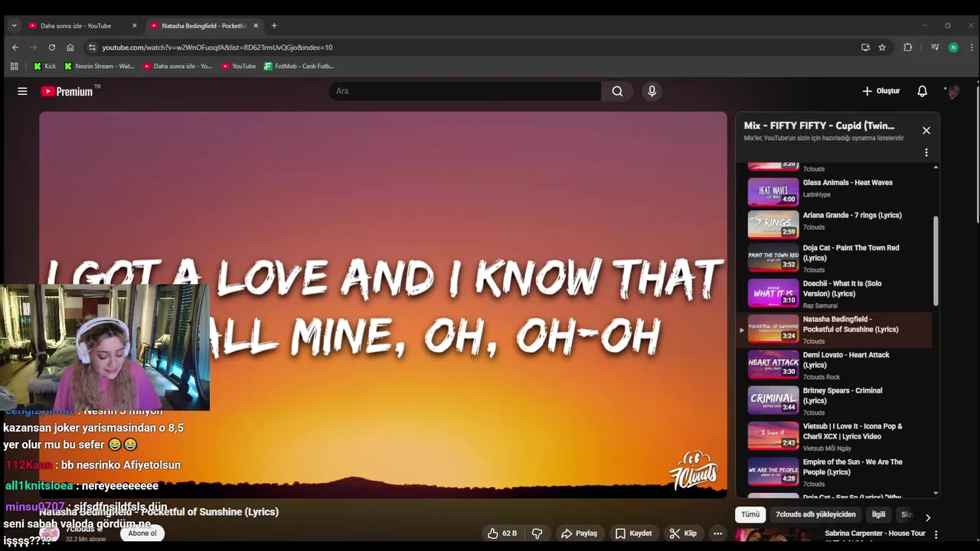Image resolution: width=980 pixels, height=551 pixels.
Task: Open more actions under the video
Action: [x=717, y=533]
